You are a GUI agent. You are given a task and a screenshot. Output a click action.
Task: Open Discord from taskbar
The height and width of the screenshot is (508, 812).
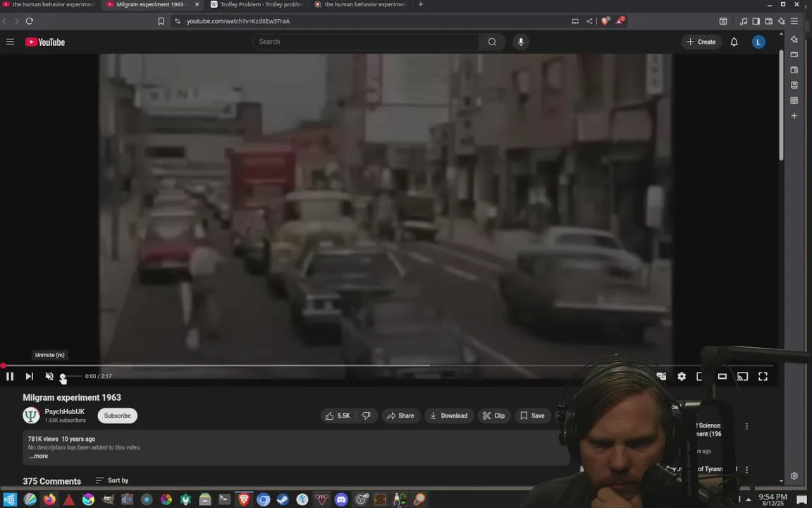click(x=341, y=500)
